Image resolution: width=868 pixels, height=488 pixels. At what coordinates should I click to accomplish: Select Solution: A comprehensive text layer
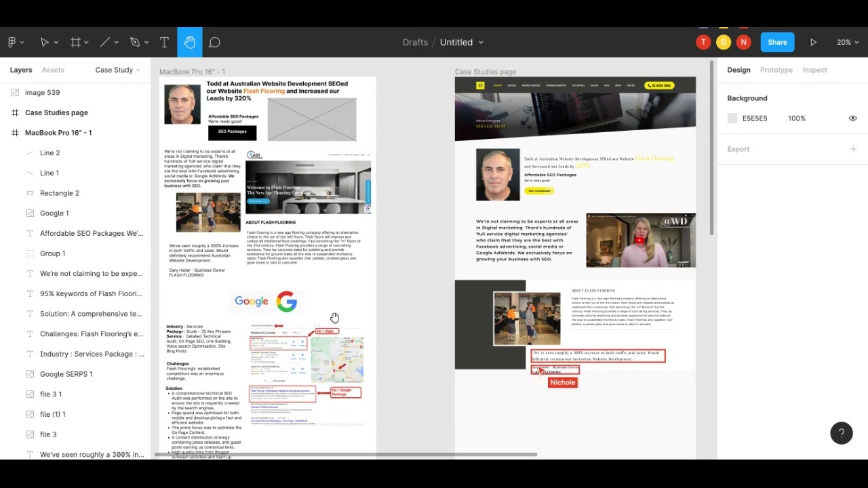[75, 314]
